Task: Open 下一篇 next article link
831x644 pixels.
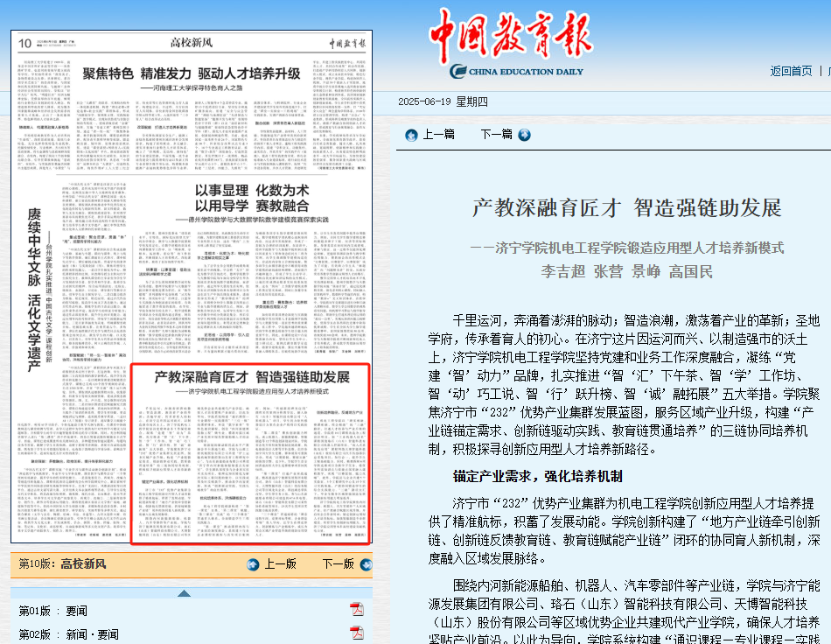Action: (x=496, y=135)
